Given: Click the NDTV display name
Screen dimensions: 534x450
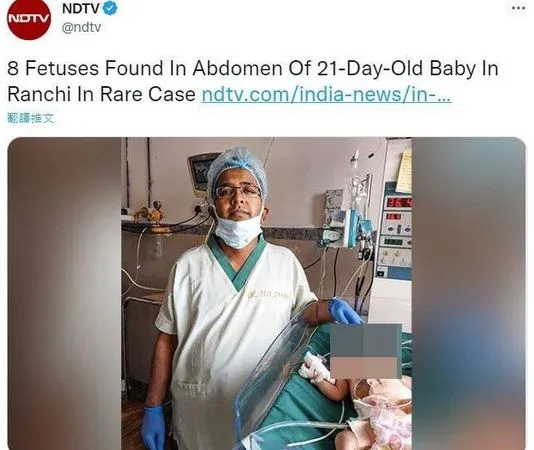Looking at the screenshot, I should (81, 9).
